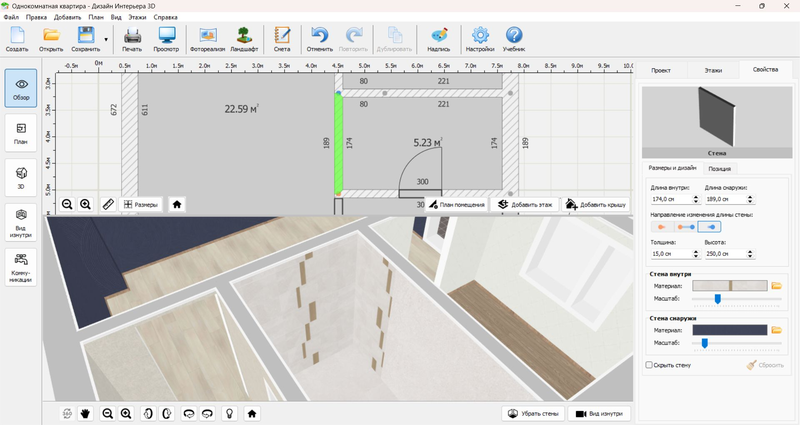Select the ruler measuring tool in plan view
The width and height of the screenshot is (800, 425).
click(x=108, y=204)
